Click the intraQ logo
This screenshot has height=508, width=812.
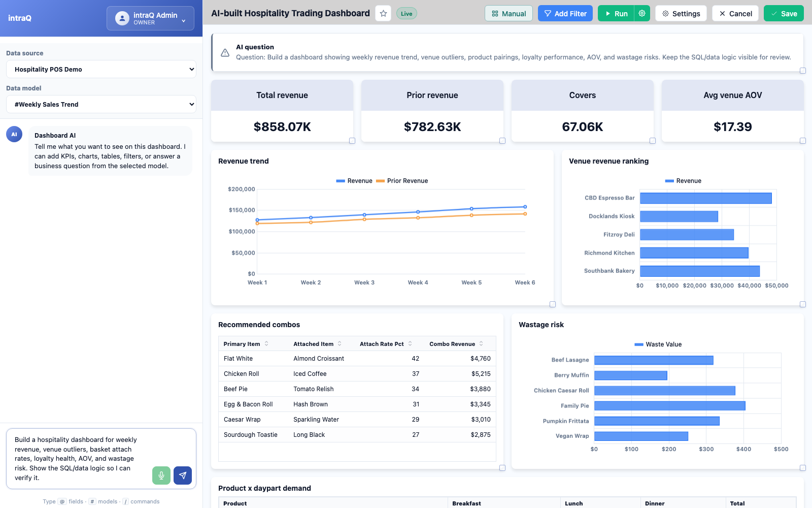point(20,18)
